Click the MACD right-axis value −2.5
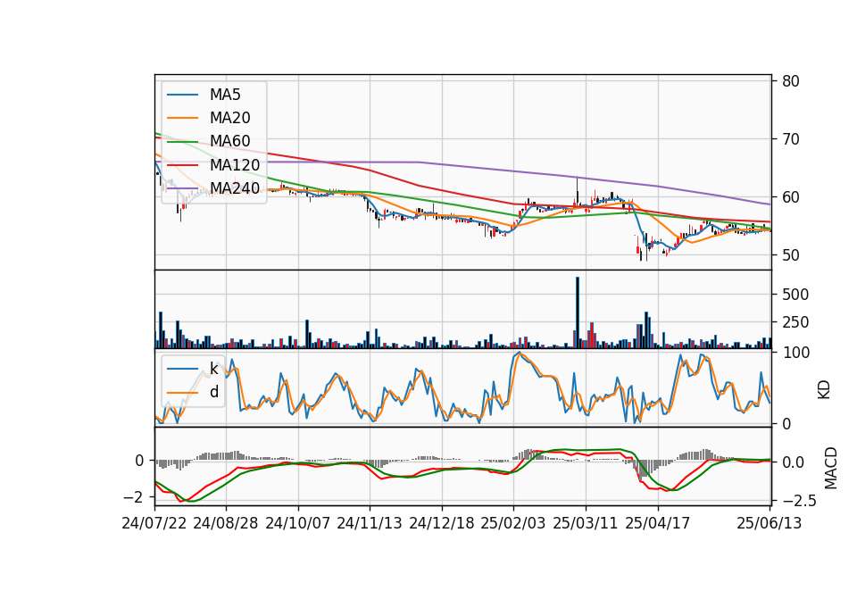 pos(798,501)
